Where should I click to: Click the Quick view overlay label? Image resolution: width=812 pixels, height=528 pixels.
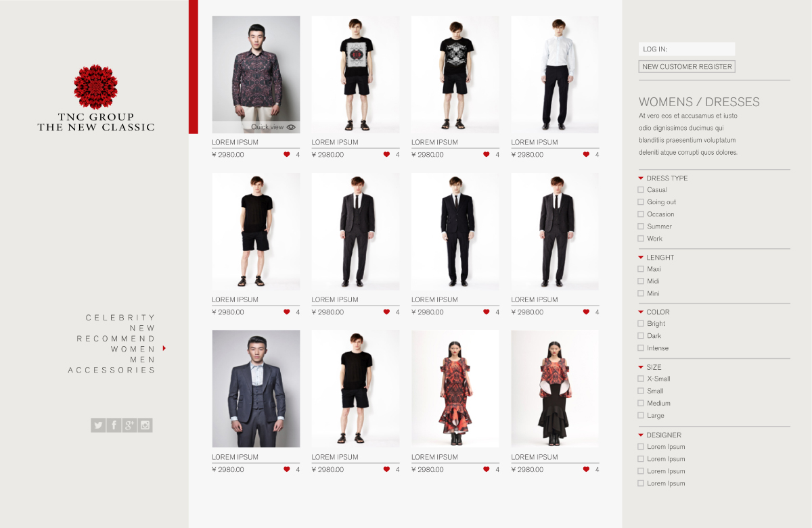point(267,126)
